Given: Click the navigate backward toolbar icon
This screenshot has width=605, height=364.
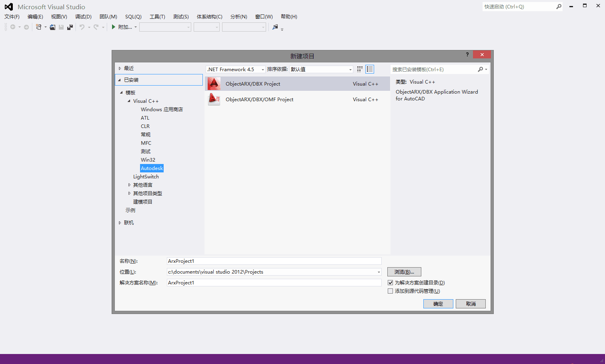Looking at the screenshot, I should pyautogui.click(x=13, y=27).
